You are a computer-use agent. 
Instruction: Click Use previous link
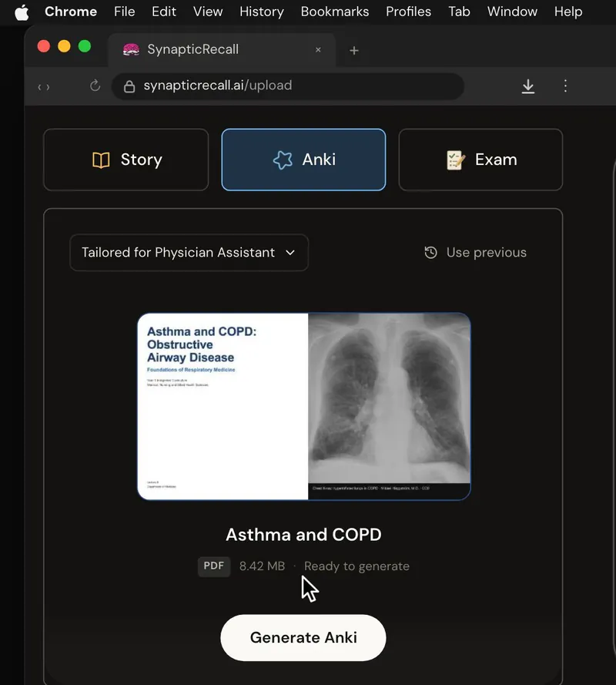click(475, 253)
